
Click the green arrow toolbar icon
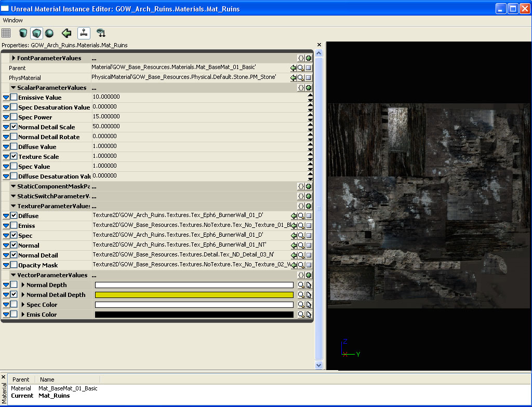click(66, 33)
